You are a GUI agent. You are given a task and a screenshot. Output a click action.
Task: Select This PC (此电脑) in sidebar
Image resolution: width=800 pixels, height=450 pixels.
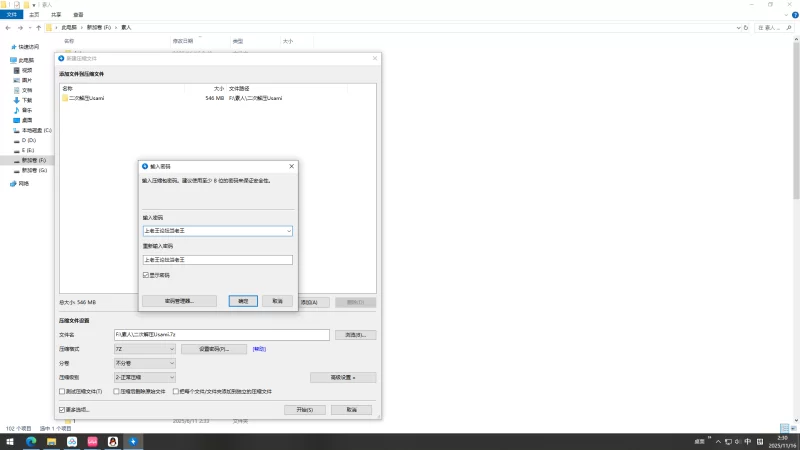pyautogui.click(x=22, y=60)
